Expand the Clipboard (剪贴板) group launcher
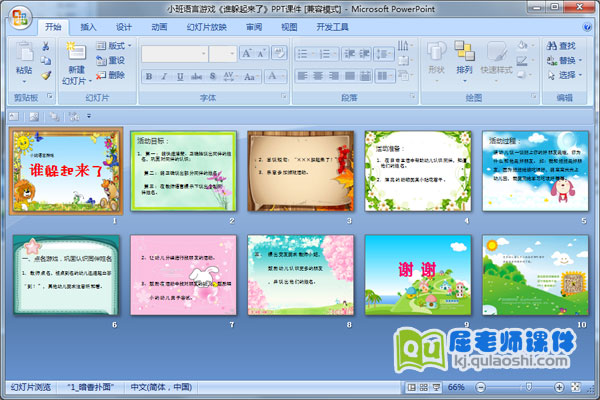Viewport: 600px width, 400px height. coord(49,98)
